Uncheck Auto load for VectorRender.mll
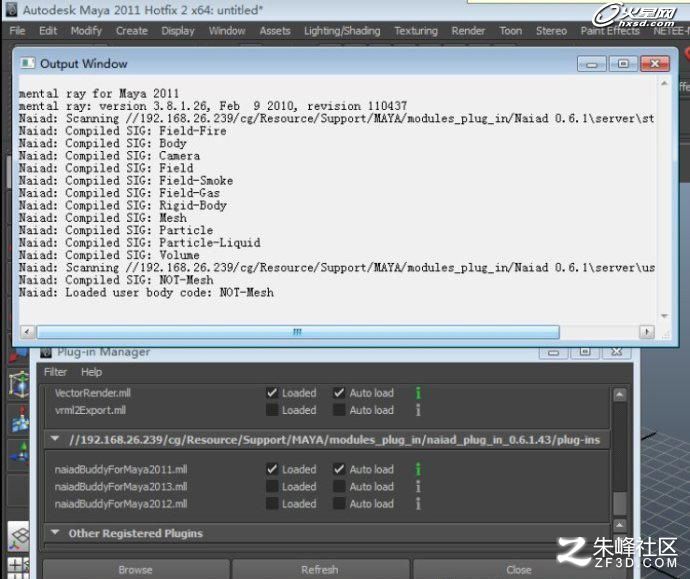This screenshot has width=690, height=579. click(x=339, y=393)
